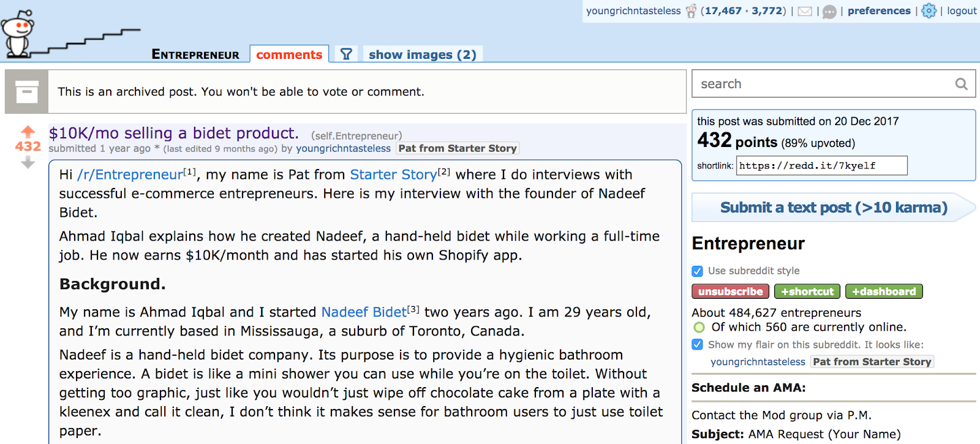This screenshot has height=444, width=980.
Task: Switch to the comments tab
Action: [288, 55]
